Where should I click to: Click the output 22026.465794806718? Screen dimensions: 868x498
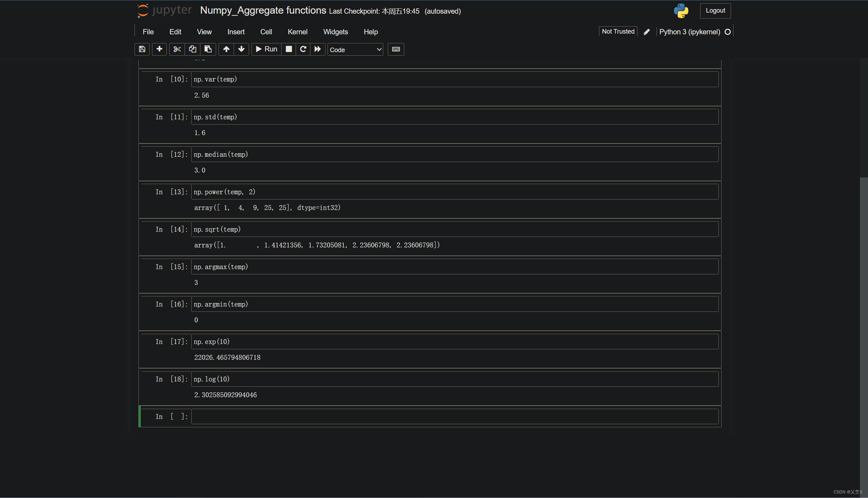227,357
